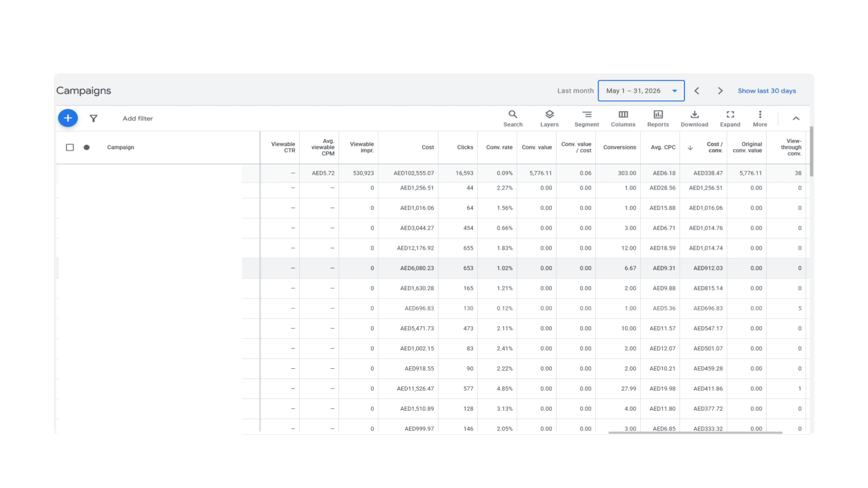Sort by Conv. value / cost header

(576, 147)
